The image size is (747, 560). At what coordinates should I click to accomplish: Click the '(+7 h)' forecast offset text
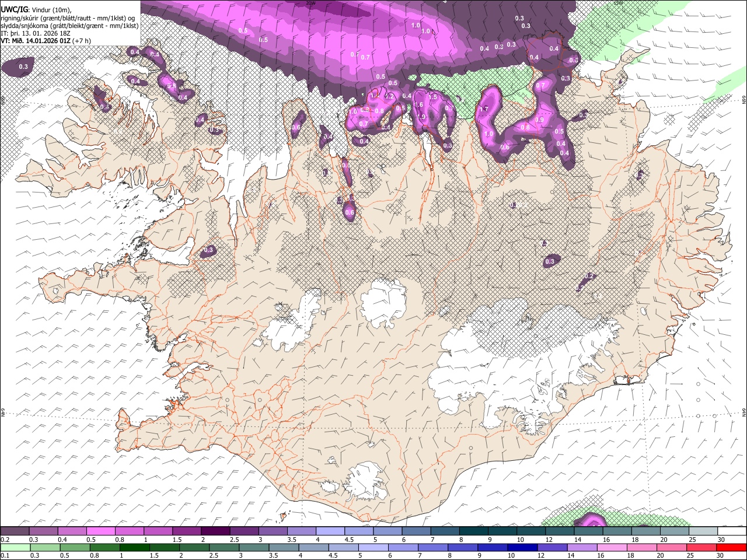[x=82, y=41]
